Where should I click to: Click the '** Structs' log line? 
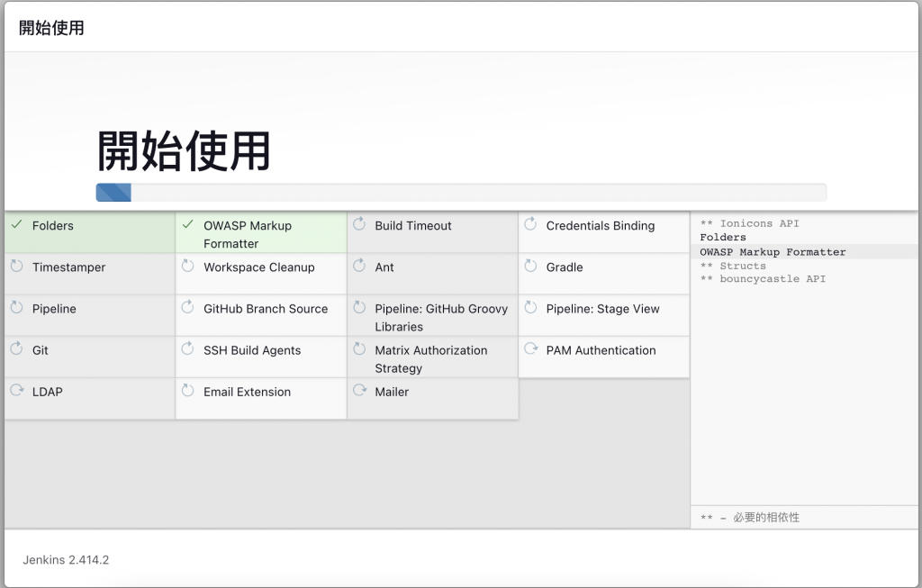(733, 266)
